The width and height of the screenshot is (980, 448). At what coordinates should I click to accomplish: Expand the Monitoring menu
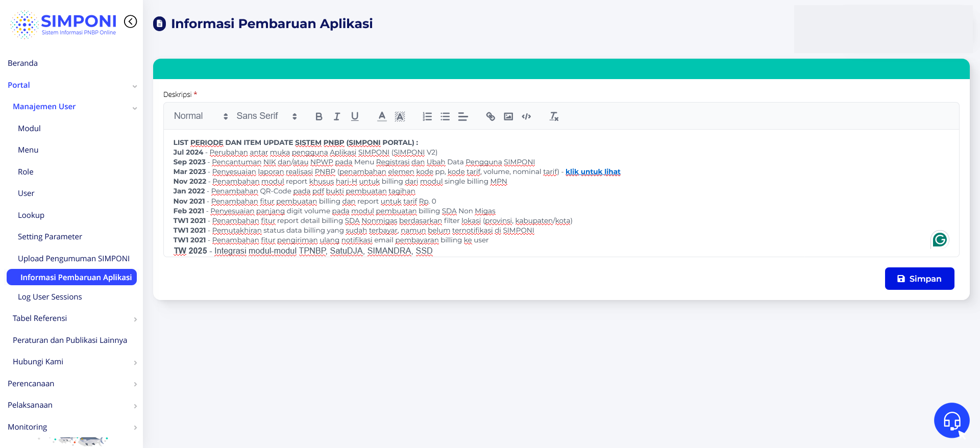point(135,428)
